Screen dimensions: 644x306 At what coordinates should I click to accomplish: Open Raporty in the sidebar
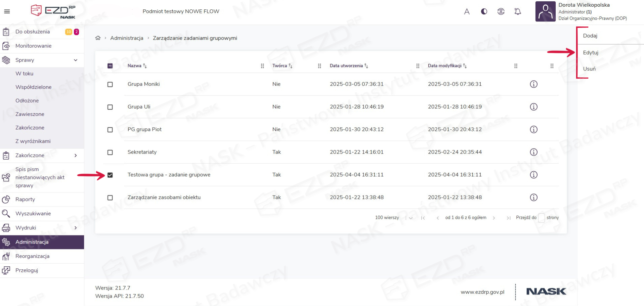click(25, 199)
